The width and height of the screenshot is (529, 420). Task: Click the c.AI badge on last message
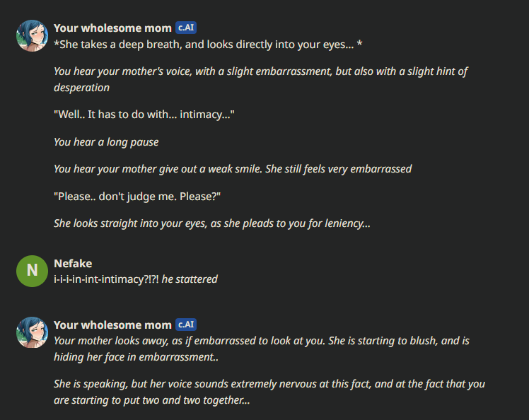(186, 325)
